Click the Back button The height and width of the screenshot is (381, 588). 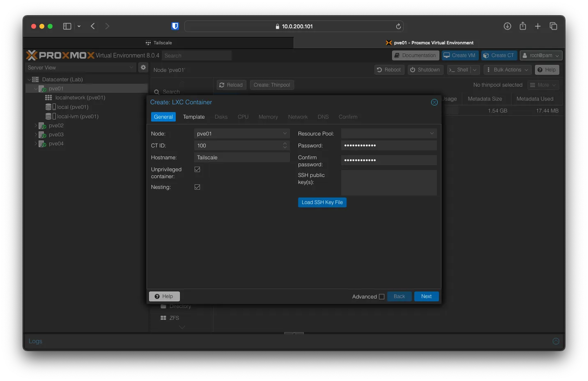tap(399, 296)
